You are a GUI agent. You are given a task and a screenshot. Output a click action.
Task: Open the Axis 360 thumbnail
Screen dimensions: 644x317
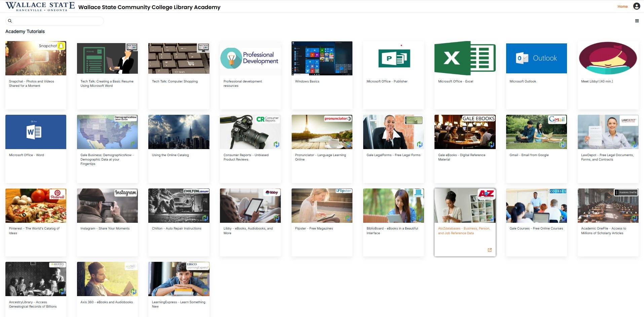(107, 279)
